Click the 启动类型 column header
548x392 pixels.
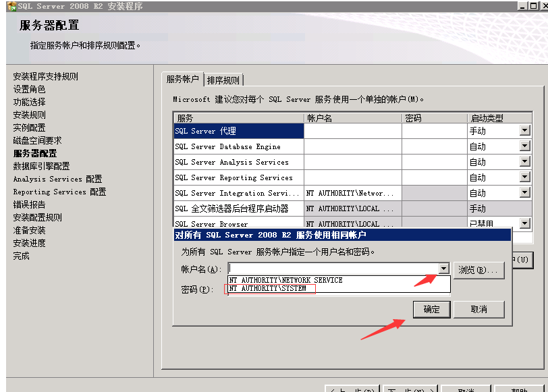coord(499,118)
